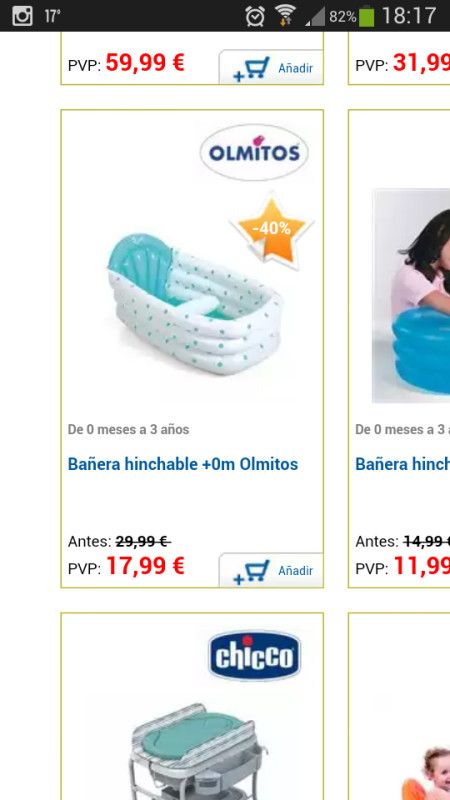Click the 17,99 € price text
This screenshot has width=450, height=800.
pos(145,566)
